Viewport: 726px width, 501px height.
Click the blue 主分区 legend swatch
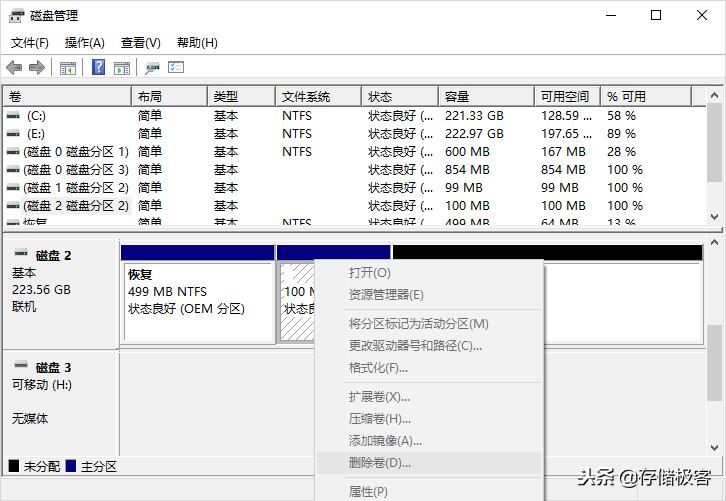coord(70,466)
